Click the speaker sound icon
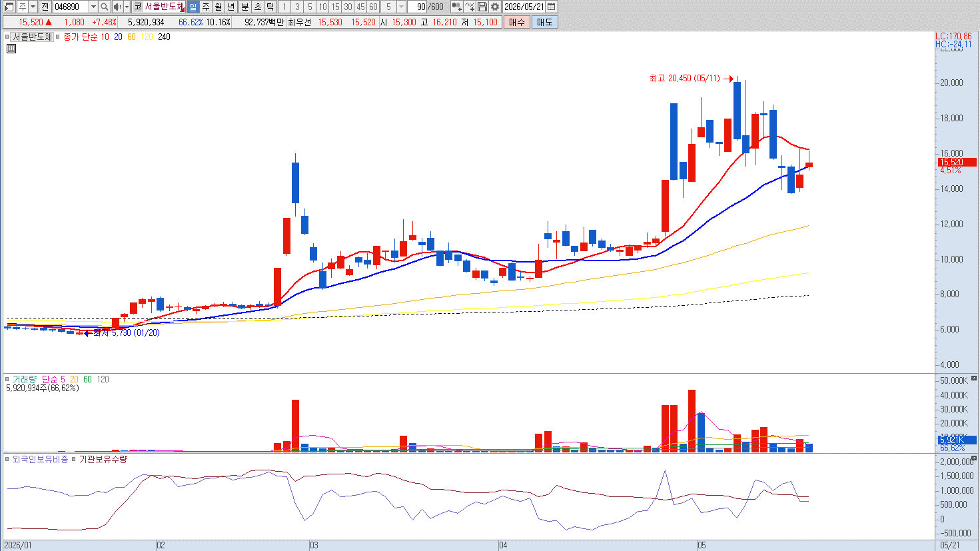Image resolution: width=980 pixels, height=551 pixels. (117, 7)
